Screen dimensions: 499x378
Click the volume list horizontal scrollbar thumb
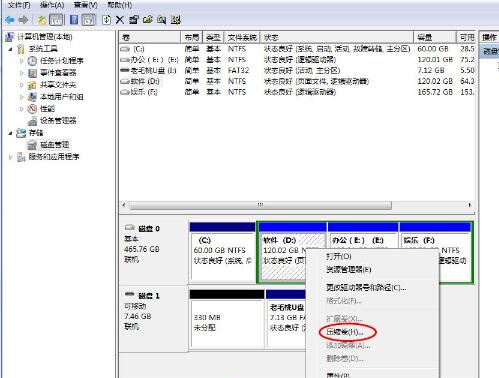[260, 205]
